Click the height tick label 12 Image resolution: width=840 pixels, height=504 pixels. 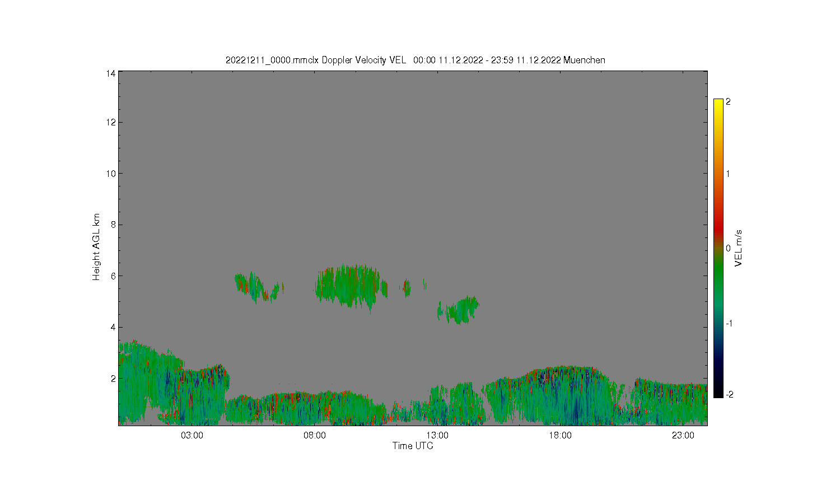point(111,122)
